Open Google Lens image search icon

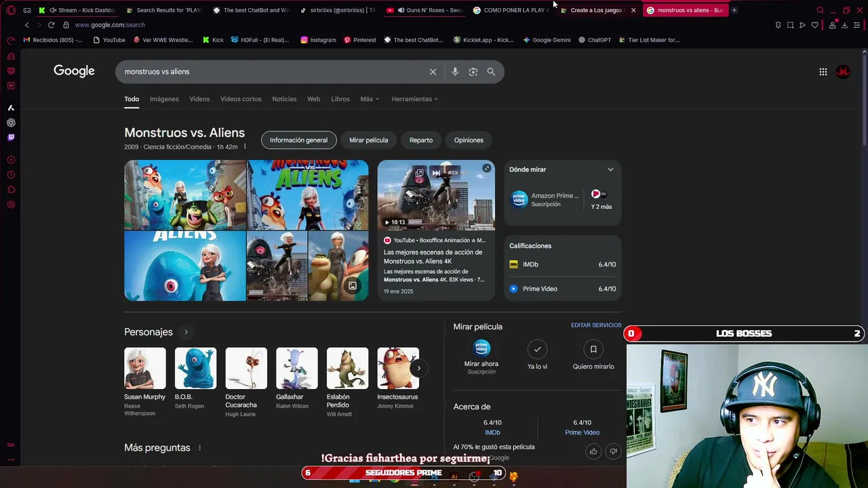click(x=473, y=72)
